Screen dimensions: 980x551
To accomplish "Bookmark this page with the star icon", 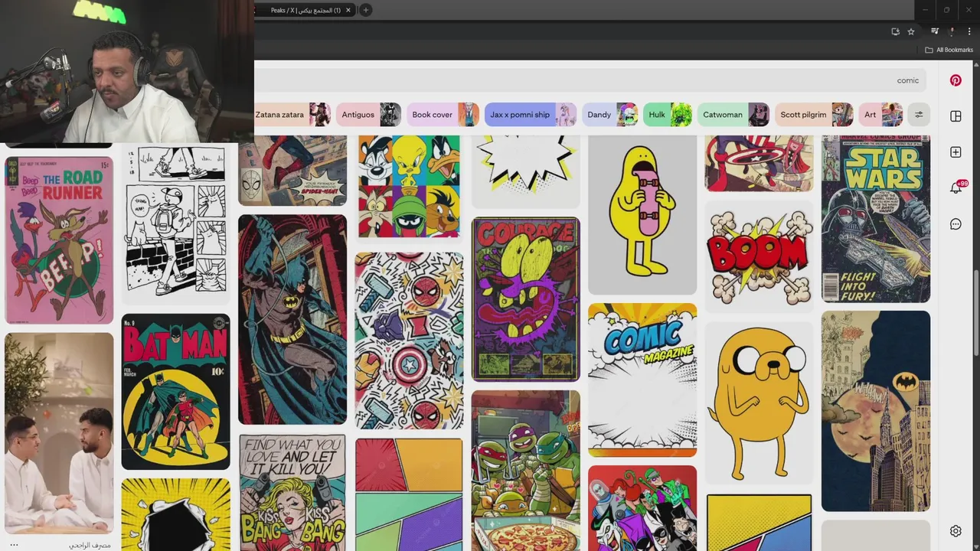I will (911, 31).
